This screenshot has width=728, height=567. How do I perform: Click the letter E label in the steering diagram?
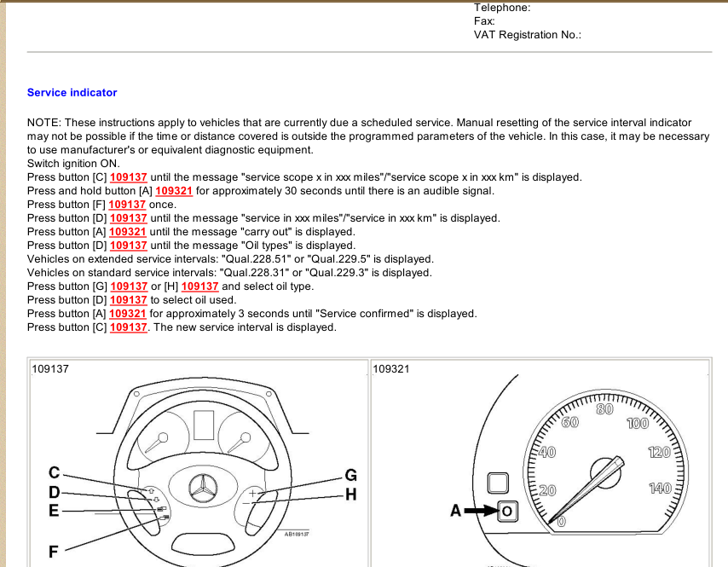[x=54, y=511]
